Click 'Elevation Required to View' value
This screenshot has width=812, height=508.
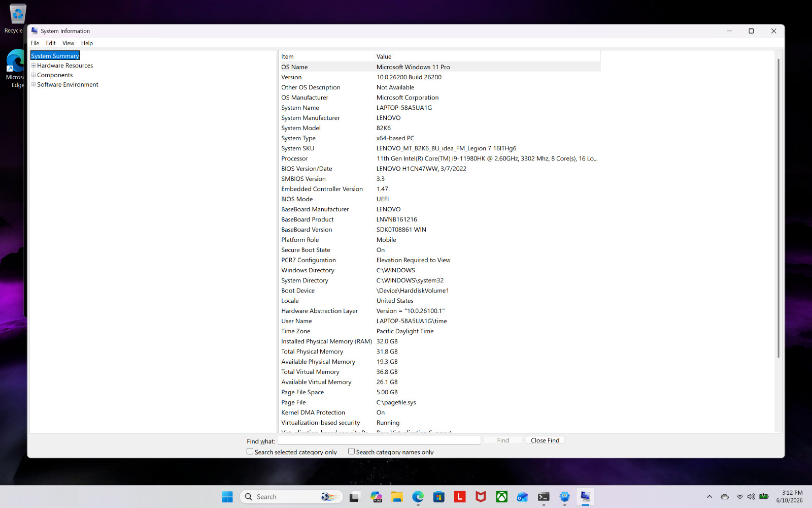point(413,260)
